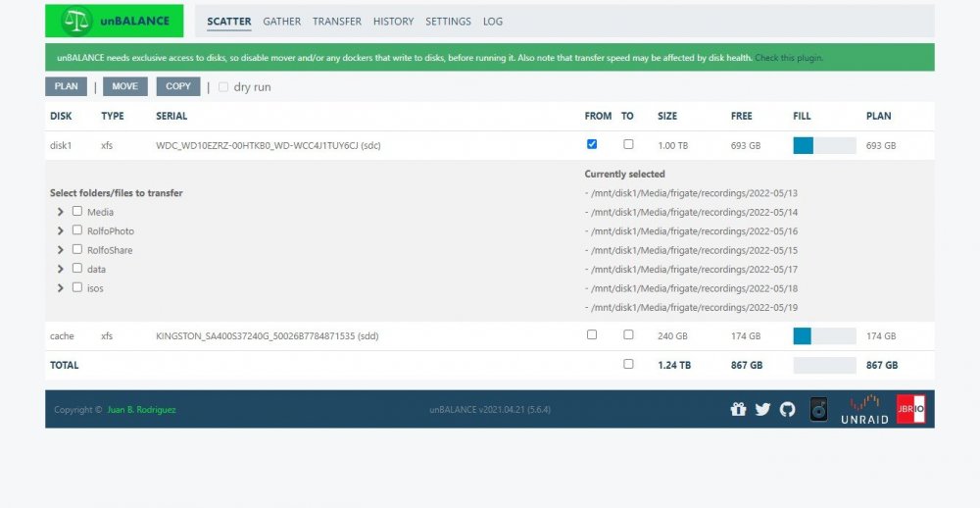Viewport: 980px width, 508px height.
Task: Click the MOVE button
Action: pyautogui.click(x=125, y=86)
